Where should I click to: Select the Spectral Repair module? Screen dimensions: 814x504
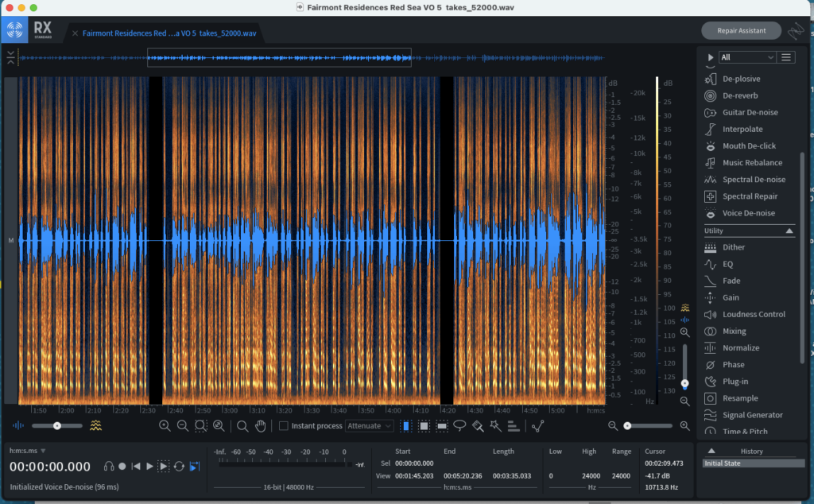coord(750,196)
